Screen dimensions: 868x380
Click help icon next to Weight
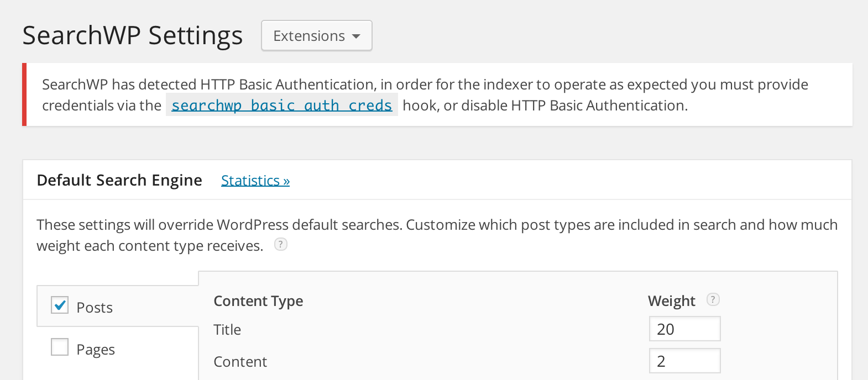tap(713, 299)
